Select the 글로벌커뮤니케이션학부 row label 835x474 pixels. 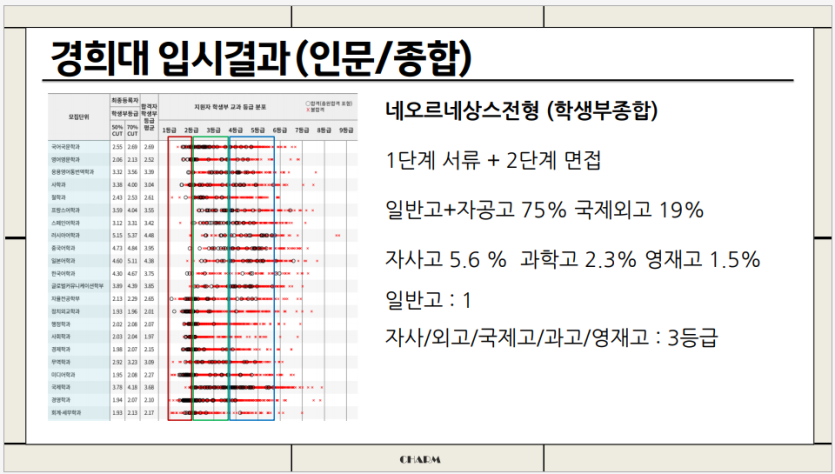pyautogui.click(x=77, y=286)
